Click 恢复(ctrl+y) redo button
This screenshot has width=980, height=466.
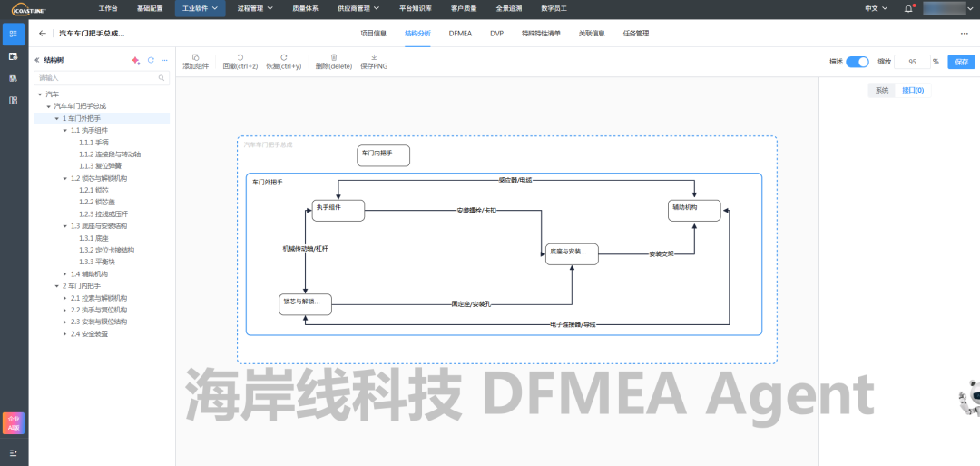[284, 61]
